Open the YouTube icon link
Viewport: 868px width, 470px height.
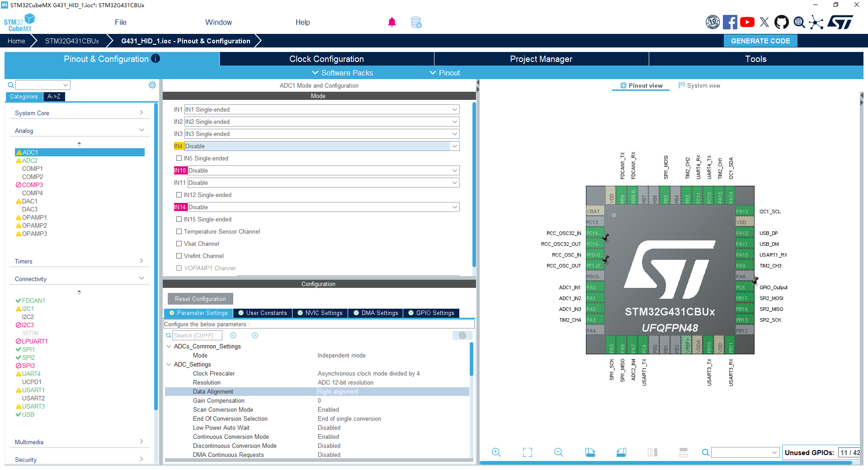tap(747, 22)
